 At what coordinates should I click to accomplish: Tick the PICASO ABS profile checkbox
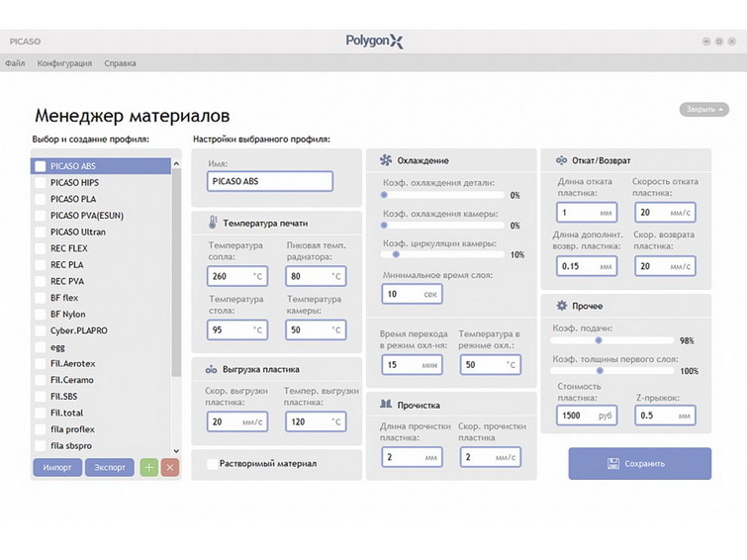coord(41,166)
